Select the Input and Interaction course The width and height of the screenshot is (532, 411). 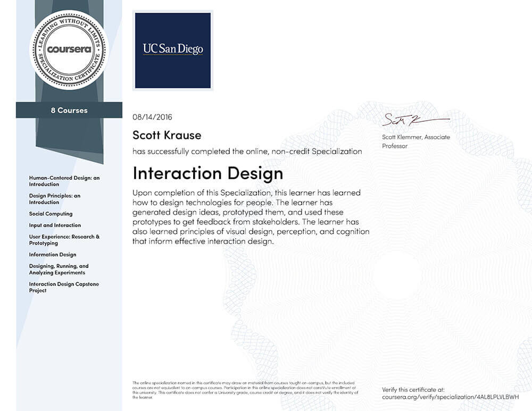(55, 225)
